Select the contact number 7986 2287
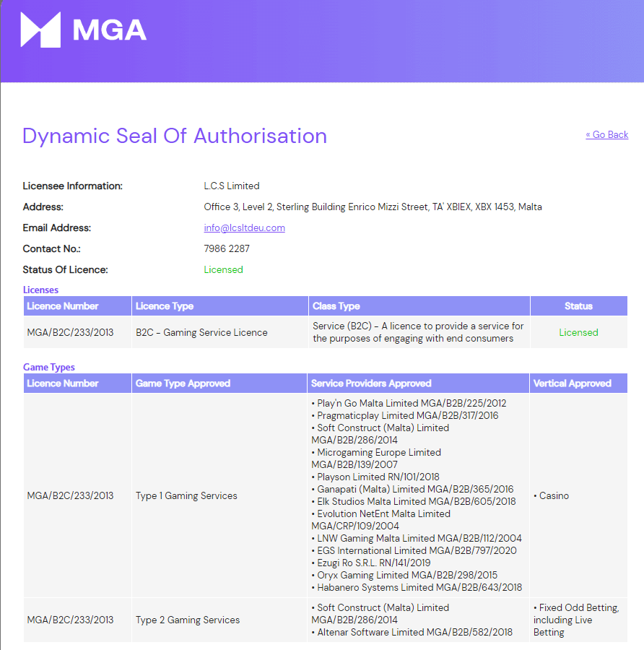This screenshot has width=644, height=650. 227,248
